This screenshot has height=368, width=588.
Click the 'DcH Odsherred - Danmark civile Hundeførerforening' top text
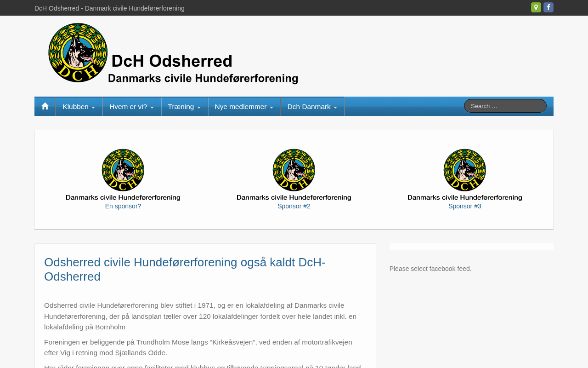click(x=109, y=8)
